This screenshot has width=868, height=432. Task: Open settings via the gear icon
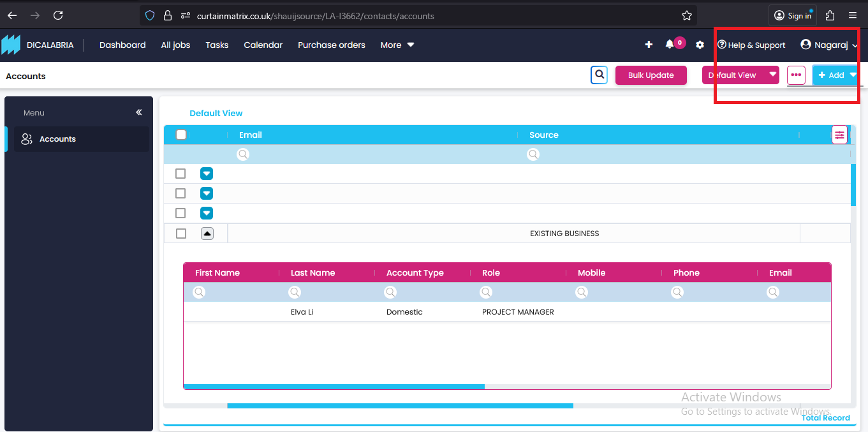point(700,45)
